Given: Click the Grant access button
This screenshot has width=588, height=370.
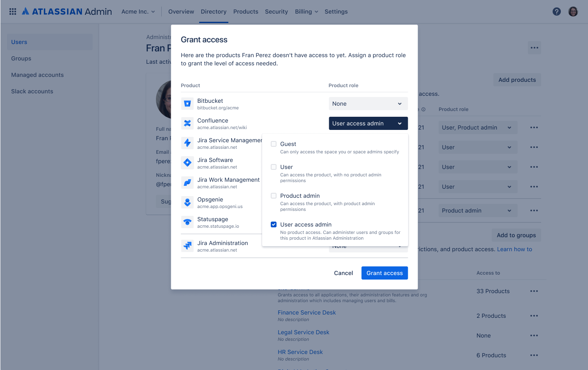Looking at the screenshot, I should pos(385,273).
